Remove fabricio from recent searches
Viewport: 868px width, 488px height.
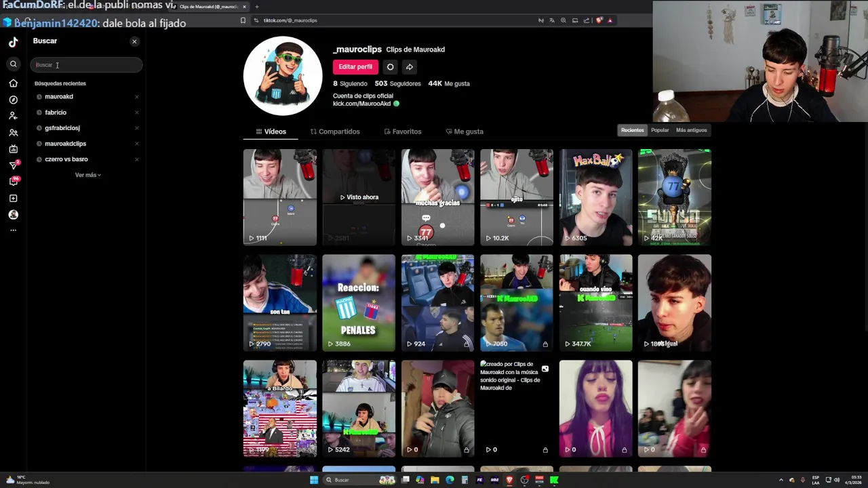(x=136, y=113)
